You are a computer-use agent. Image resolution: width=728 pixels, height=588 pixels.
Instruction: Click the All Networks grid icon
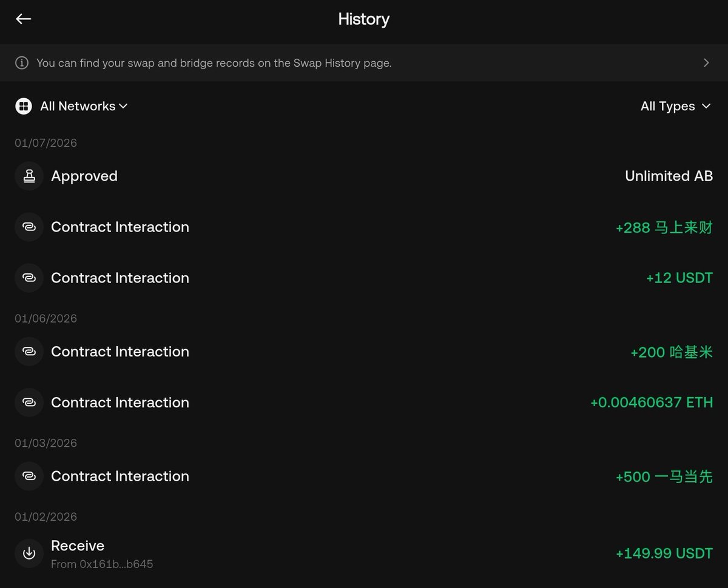click(23, 106)
